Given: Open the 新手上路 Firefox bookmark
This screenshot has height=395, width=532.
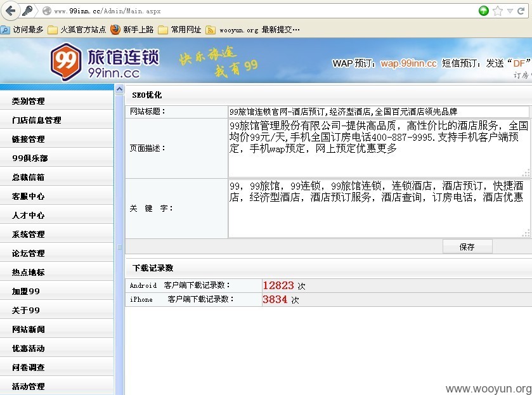Looking at the screenshot, I should [132, 30].
